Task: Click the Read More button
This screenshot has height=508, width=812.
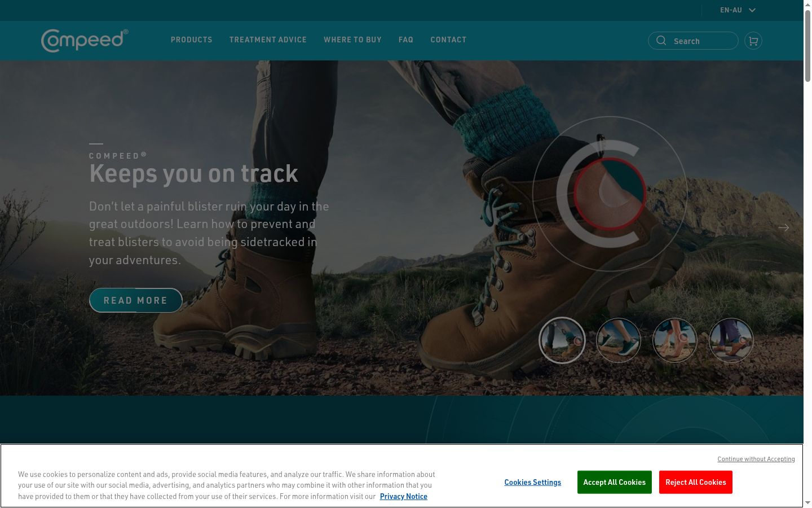Action: click(136, 300)
